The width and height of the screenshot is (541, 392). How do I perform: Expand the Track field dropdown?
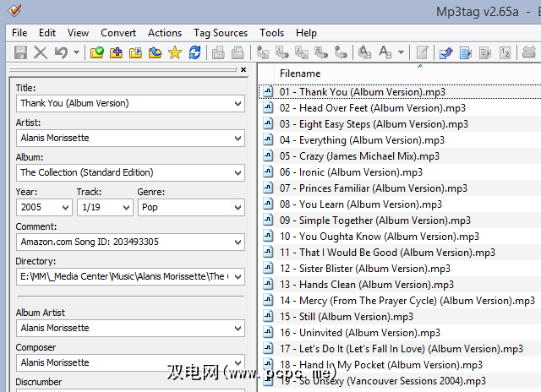[x=126, y=208]
